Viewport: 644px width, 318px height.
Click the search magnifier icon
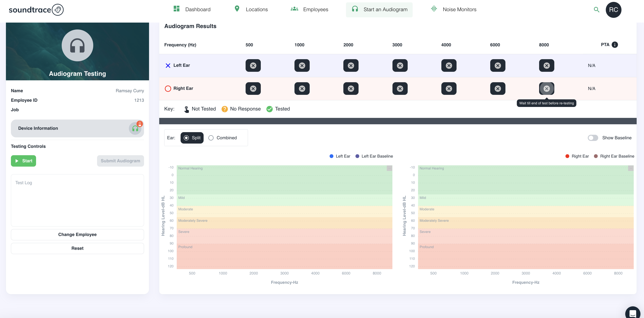point(597,10)
